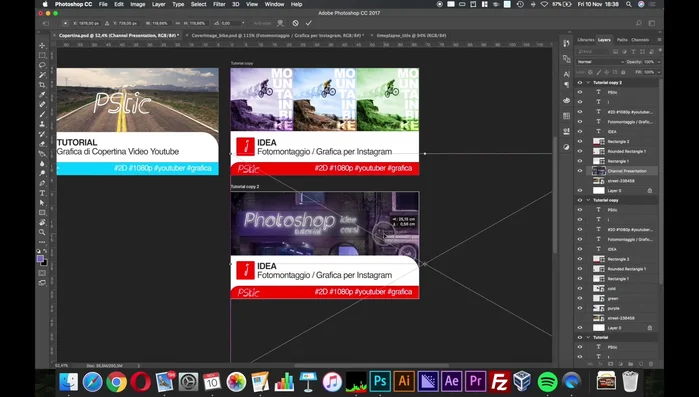Select the Move tool
This screenshot has height=397, width=699.
[x=42, y=45]
